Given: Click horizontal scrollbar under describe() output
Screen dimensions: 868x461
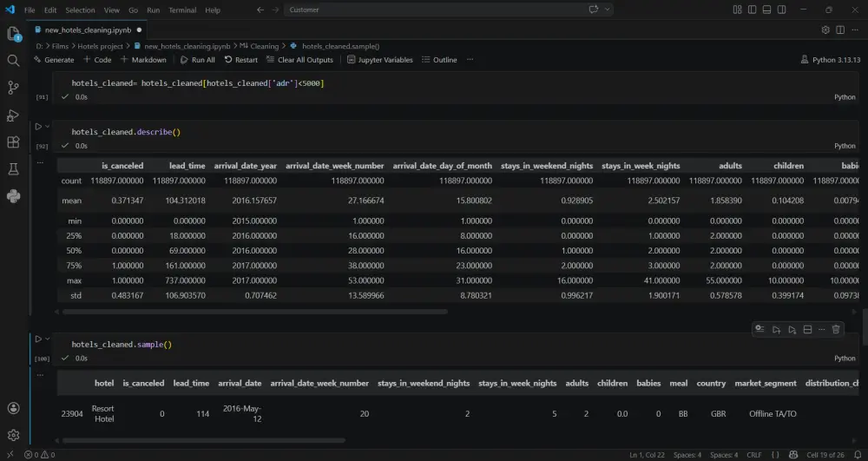Looking at the screenshot, I should click(x=254, y=312).
